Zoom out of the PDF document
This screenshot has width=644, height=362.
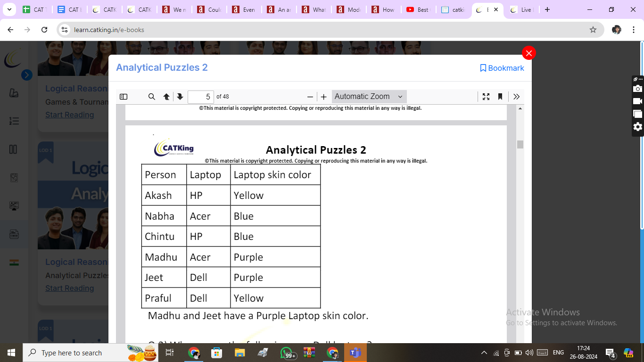310,97
